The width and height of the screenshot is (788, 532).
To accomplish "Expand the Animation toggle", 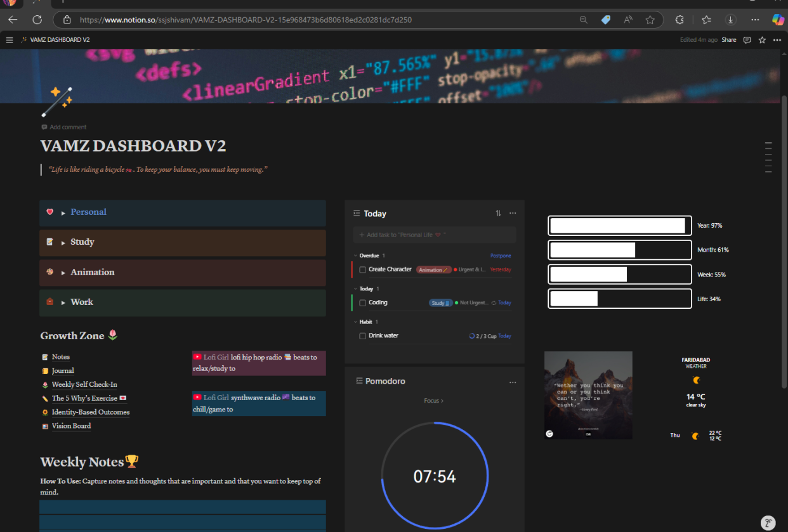I will [63, 273].
